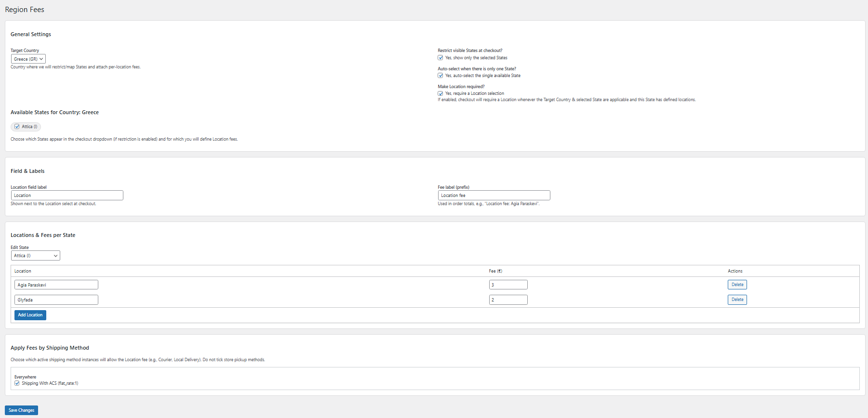Expand the Edit State dropdown
This screenshot has width=868, height=418.
pyautogui.click(x=35, y=256)
